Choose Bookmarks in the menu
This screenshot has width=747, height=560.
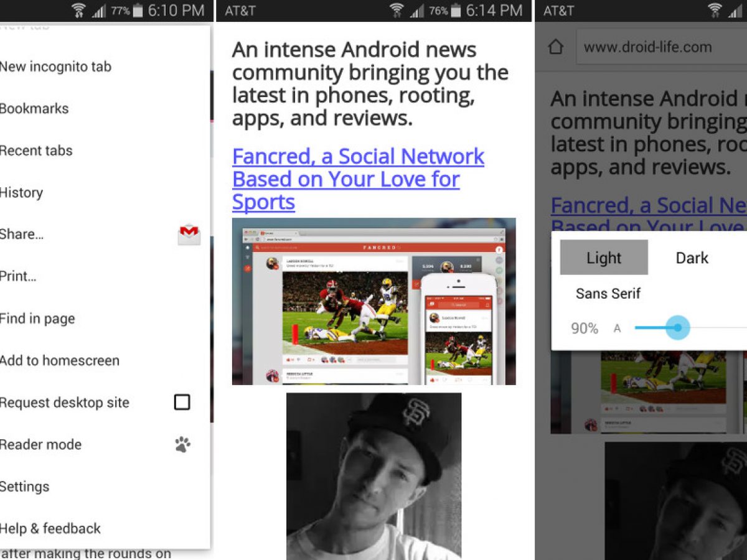tap(34, 109)
